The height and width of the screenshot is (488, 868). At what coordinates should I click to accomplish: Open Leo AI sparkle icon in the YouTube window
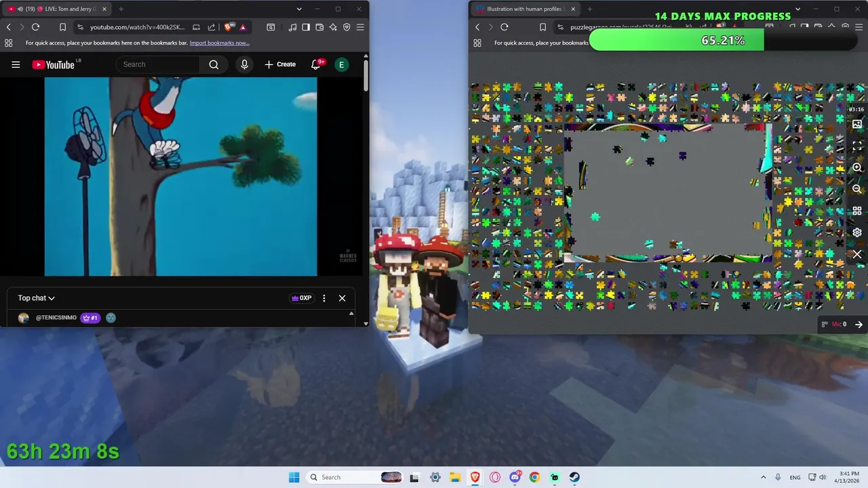tap(333, 27)
